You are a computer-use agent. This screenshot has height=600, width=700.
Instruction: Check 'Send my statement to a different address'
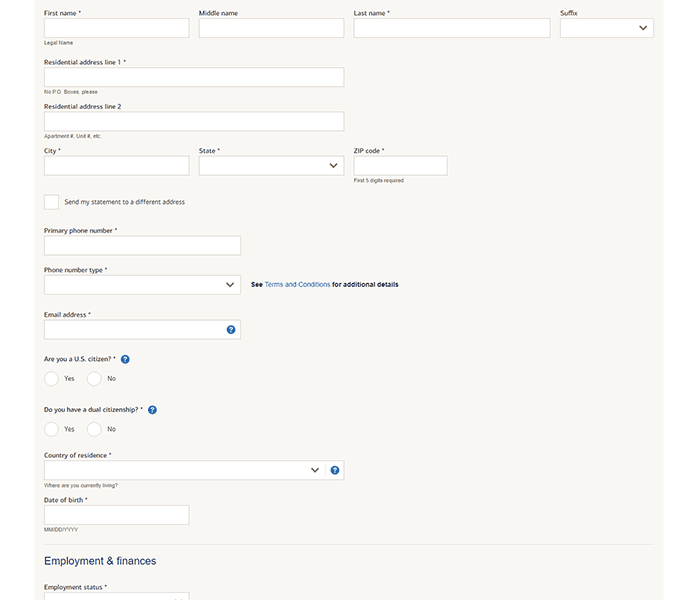[51, 202]
